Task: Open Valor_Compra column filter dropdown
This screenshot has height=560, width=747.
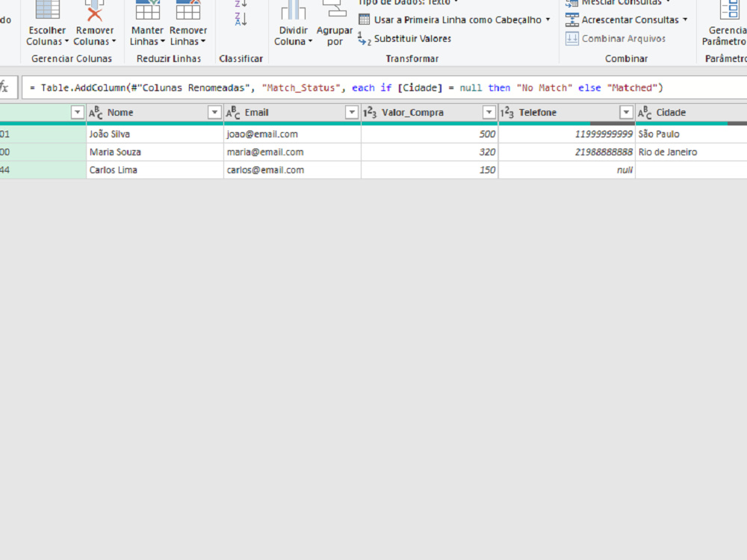Action: coord(489,113)
